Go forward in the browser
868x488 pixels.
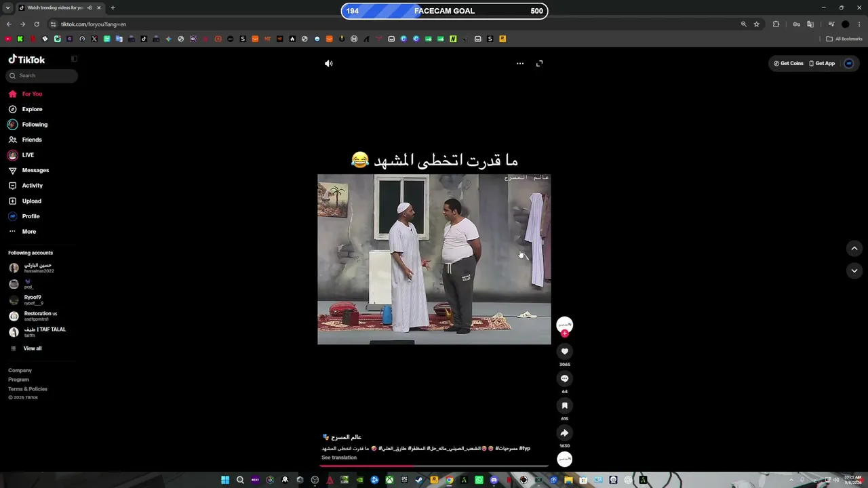[x=22, y=24]
